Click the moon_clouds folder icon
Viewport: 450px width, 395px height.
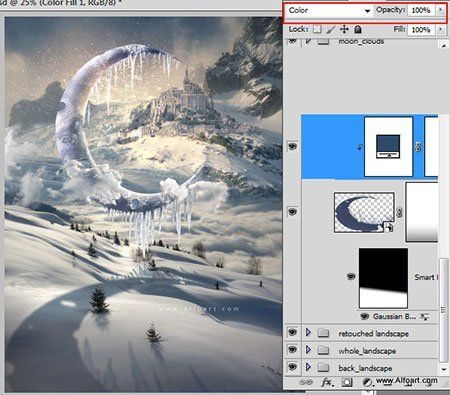(323, 41)
